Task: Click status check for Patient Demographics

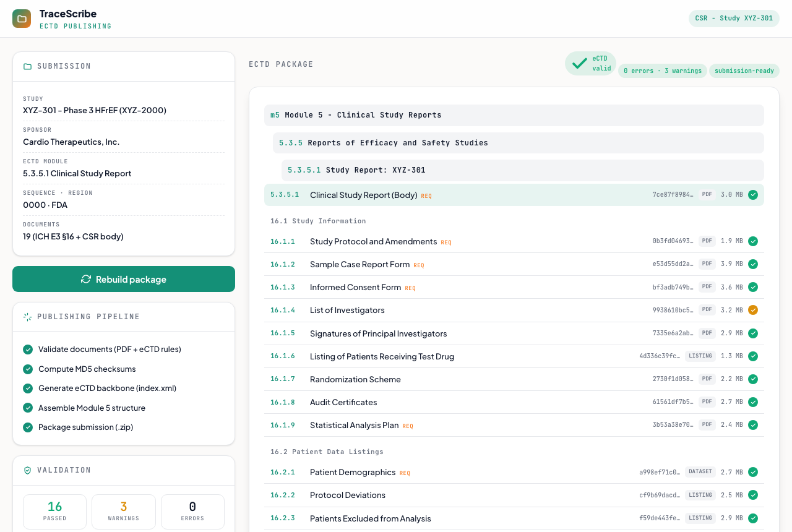Action: (x=753, y=472)
